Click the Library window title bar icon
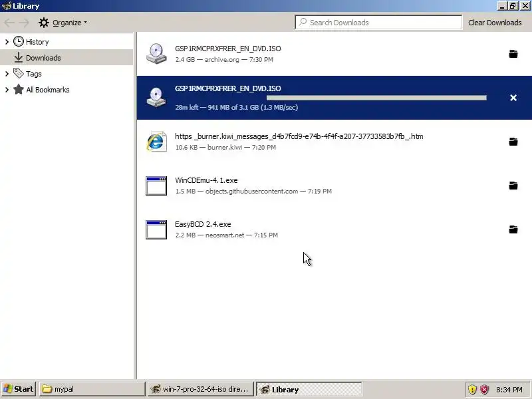532x399 pixels. (7, 6)
